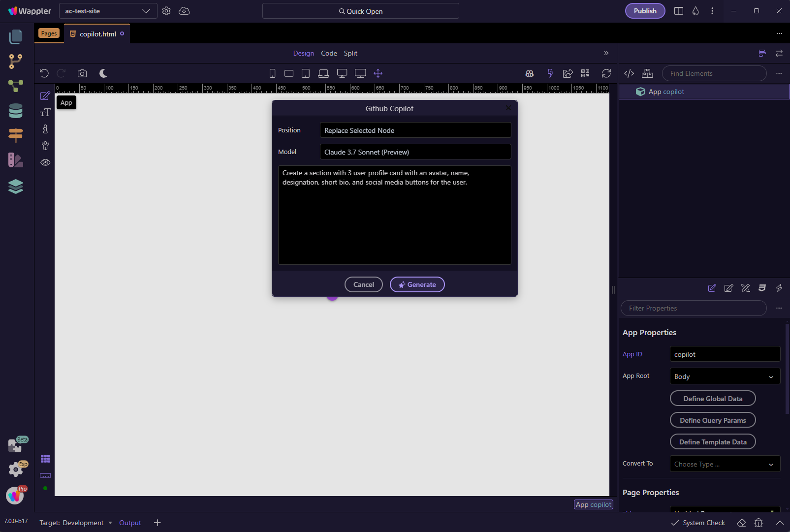The height and width of the screenshot is (532, 790).
Task: Select the copilot.html file tab
Action: coord(97,33)
